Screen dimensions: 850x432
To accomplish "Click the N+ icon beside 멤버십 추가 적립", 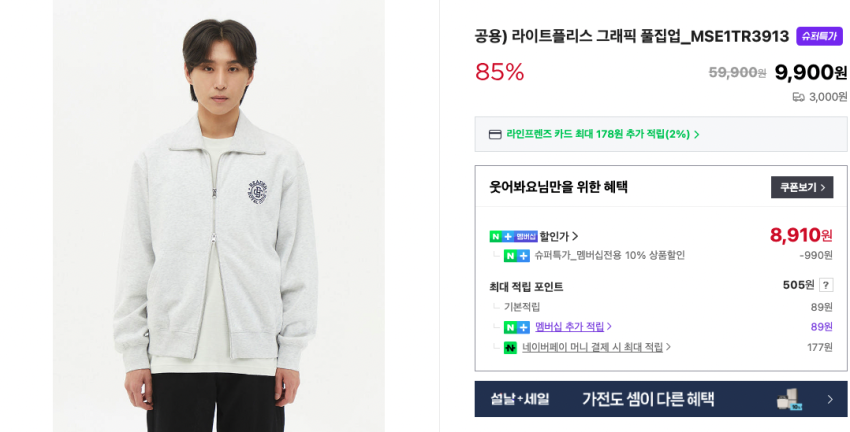I will (x=517, y=327).
